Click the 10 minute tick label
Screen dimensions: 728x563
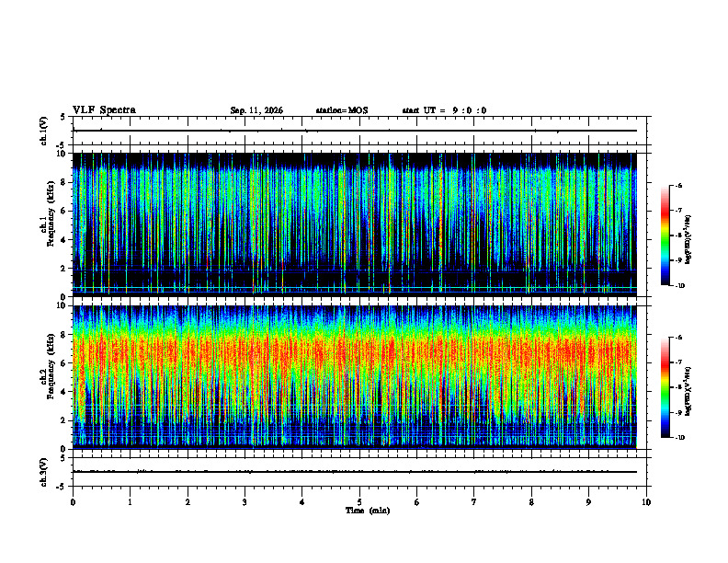coord(646,502)
